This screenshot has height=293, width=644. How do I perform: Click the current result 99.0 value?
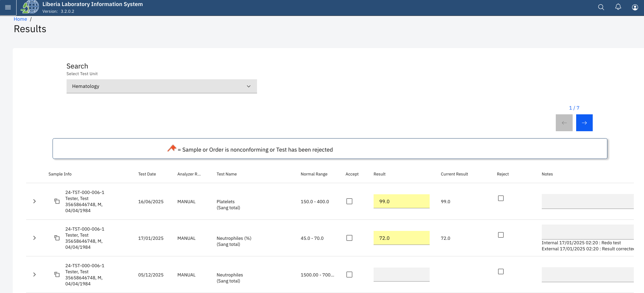coord(446,202)
